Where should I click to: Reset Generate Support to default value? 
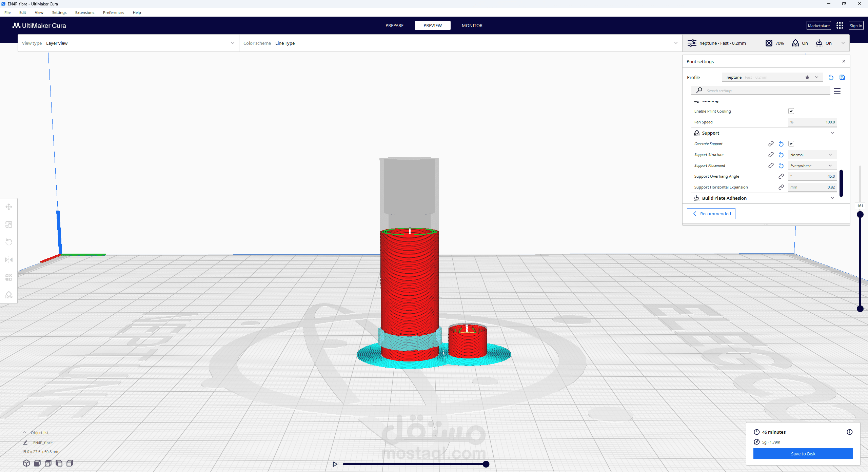(x=781, y=144)
